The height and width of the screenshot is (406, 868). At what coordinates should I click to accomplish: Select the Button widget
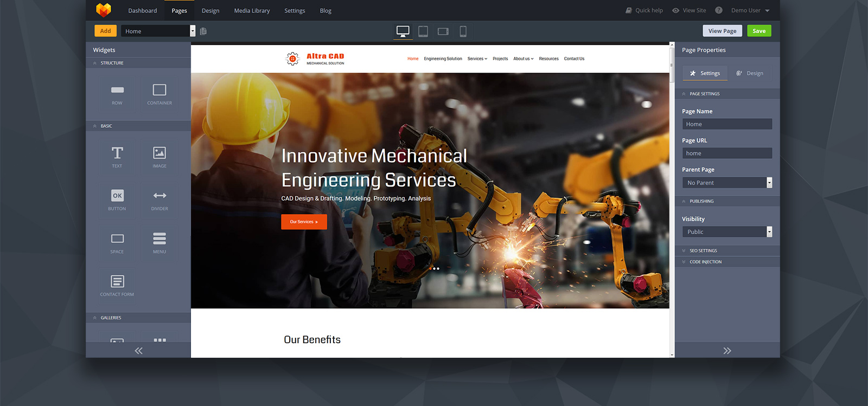(117, 199)
